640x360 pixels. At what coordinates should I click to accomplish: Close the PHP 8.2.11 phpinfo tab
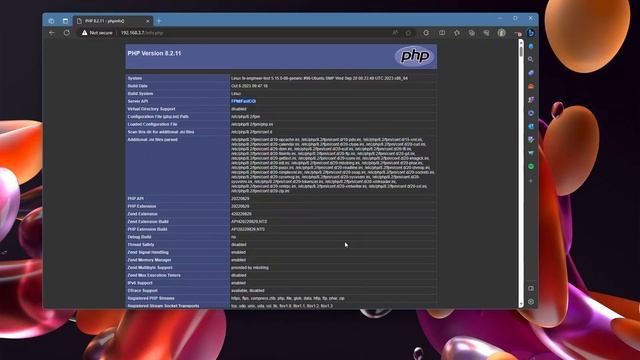148,21
